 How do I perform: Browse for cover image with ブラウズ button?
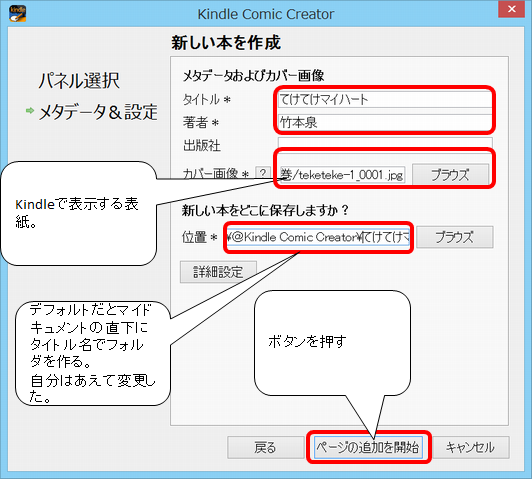click(x=450, y=175)
